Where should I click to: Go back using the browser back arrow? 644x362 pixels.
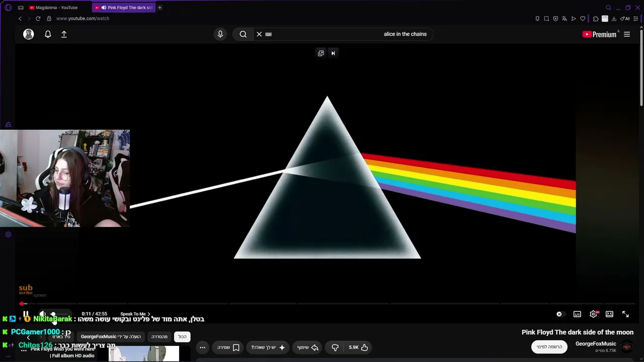point(20,19)
